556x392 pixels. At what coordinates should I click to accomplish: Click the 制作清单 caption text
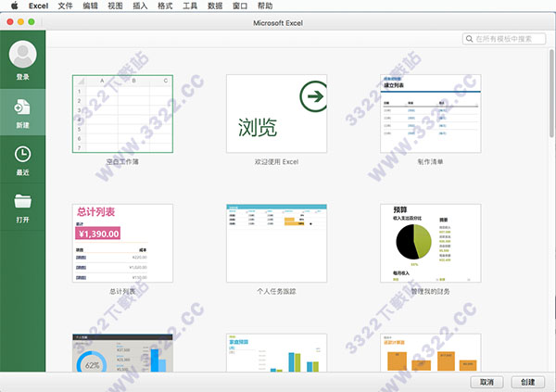point(431,162)
